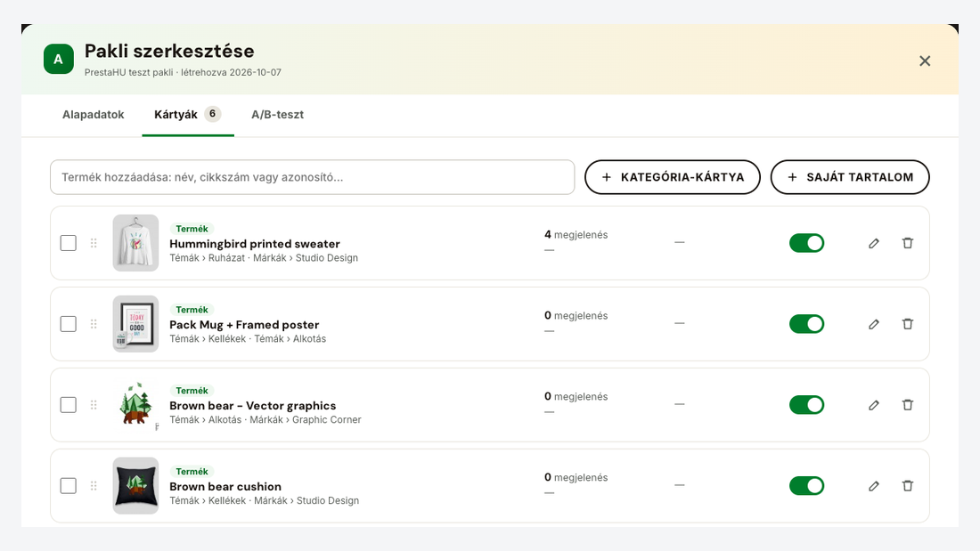Viewport: 980px width, 551px height.
Task: Delete the Hummingbird printed sweater card
Action: tap(908, 243)
